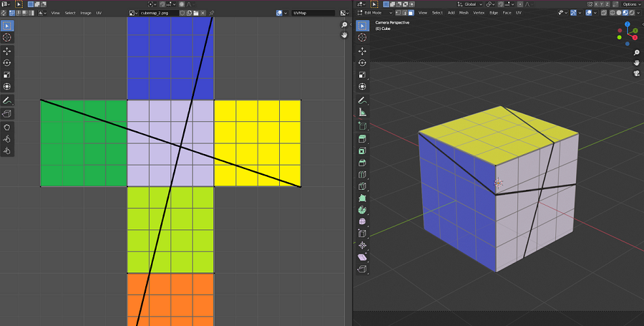Click the zoom icon in 3D viewport
The height and width of the screenshot is (326, 644).
pyautogui.click(x=636, y=52)
